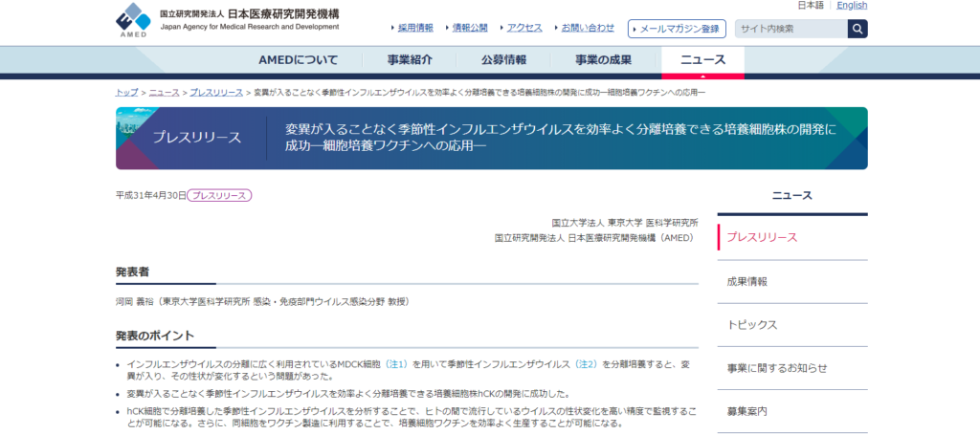Click 国立大学法人 東京大学 医科学研究所 text
Screen dimensions: 980x435
click(625, 222)
